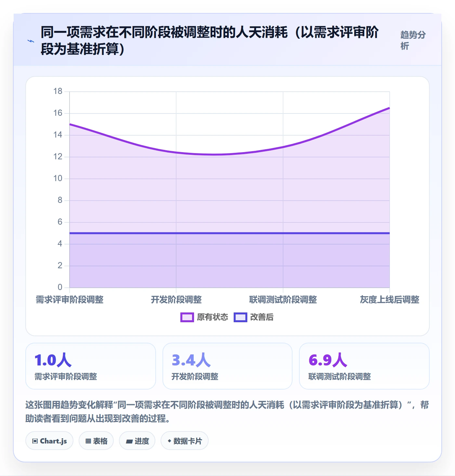Click the y-axis value 0
Image resolution: width=455 pixels, height=476 pixels.
click(60, 287)
